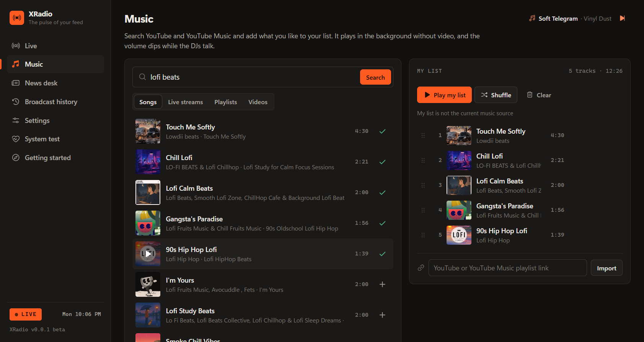
Task: Remove Touch Me Softly via its checkmark
Action: pos(382,131)
